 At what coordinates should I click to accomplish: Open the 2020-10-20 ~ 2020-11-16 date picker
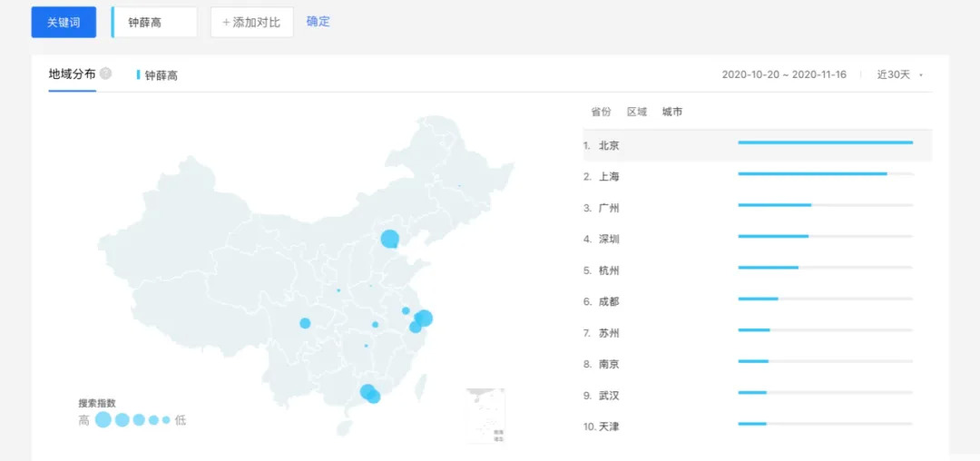pos(784,74)
